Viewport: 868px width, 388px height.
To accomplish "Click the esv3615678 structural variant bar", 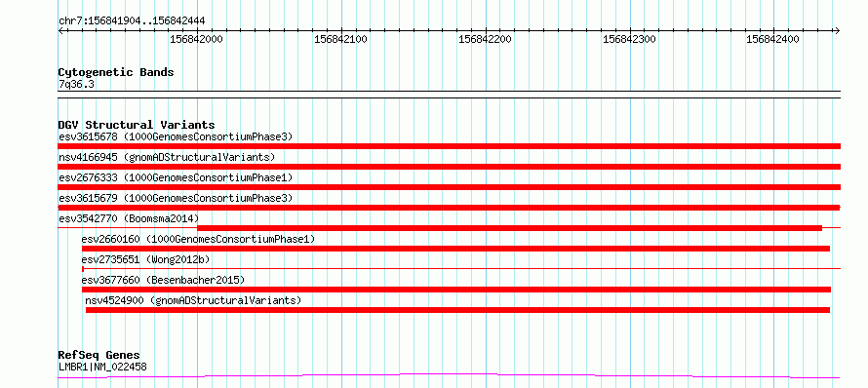I will (x=449, y=146).
